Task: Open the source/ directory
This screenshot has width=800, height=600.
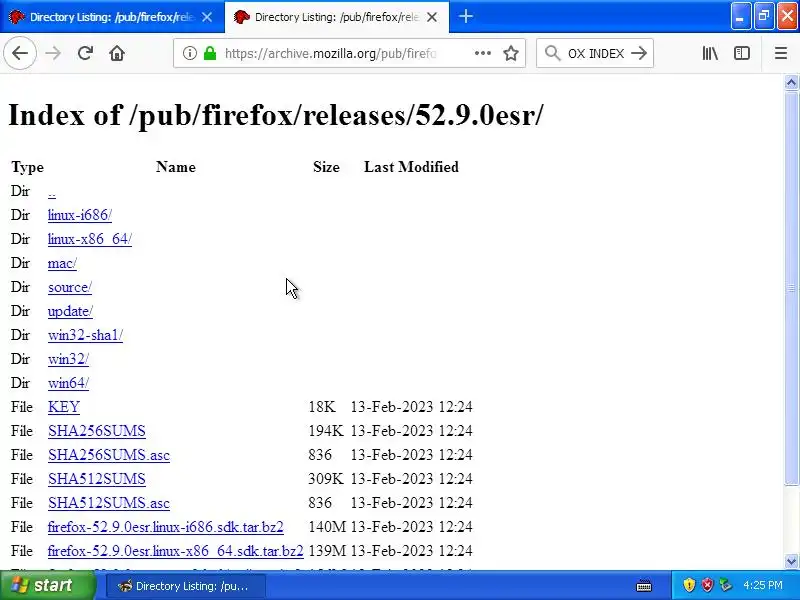Action: (70, 287)
